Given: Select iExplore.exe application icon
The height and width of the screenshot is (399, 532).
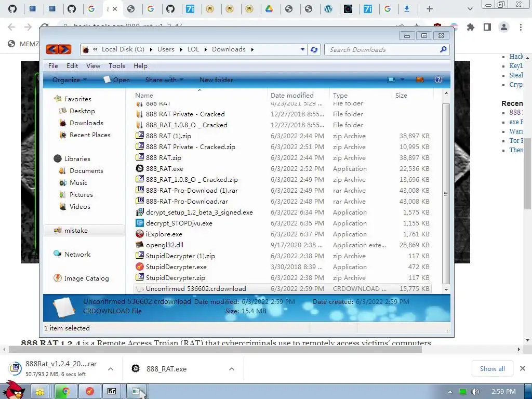Looking at the screenshot, I should tap(139, 234).
